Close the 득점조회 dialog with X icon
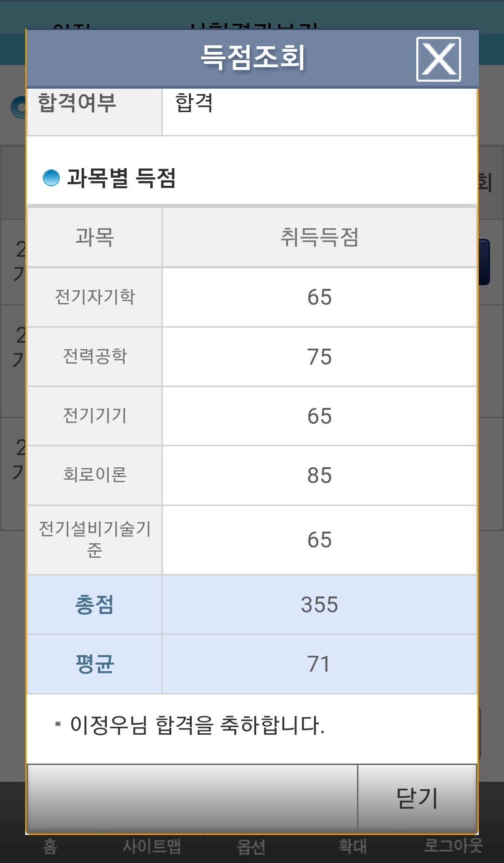 [x=438, y=59]
